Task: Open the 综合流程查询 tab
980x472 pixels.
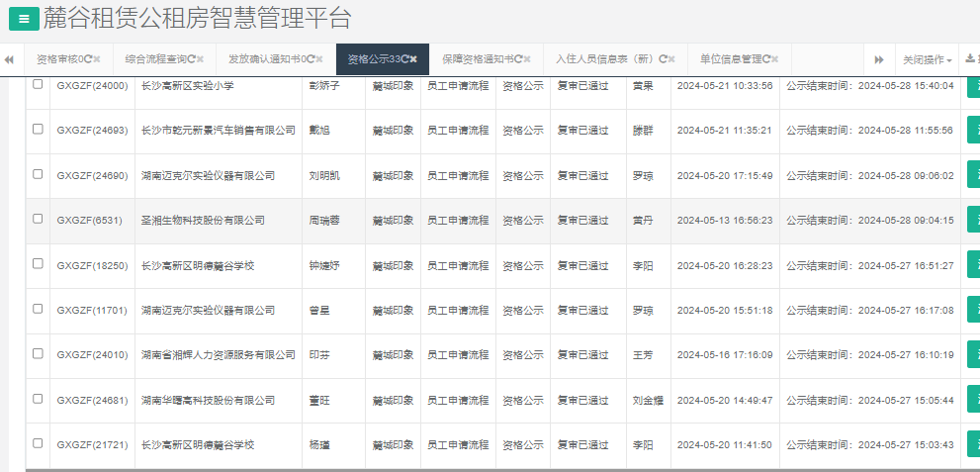Action: [156, 59]
